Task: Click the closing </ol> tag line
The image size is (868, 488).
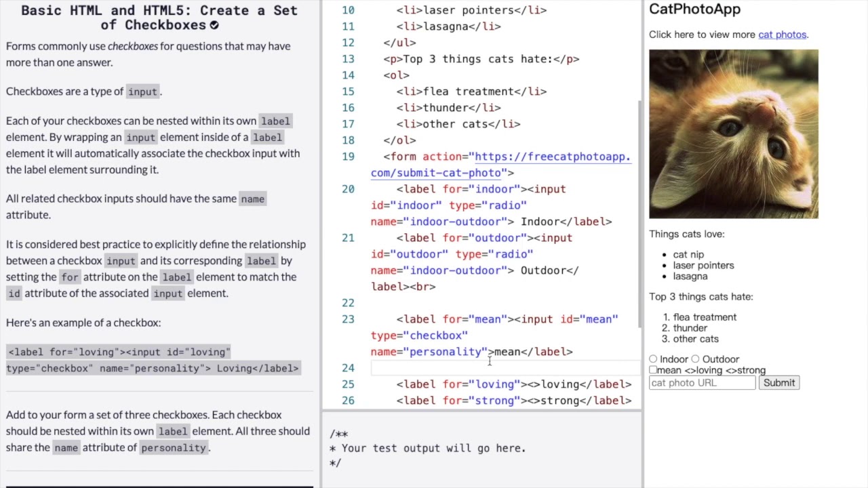Action: (399, 140)
